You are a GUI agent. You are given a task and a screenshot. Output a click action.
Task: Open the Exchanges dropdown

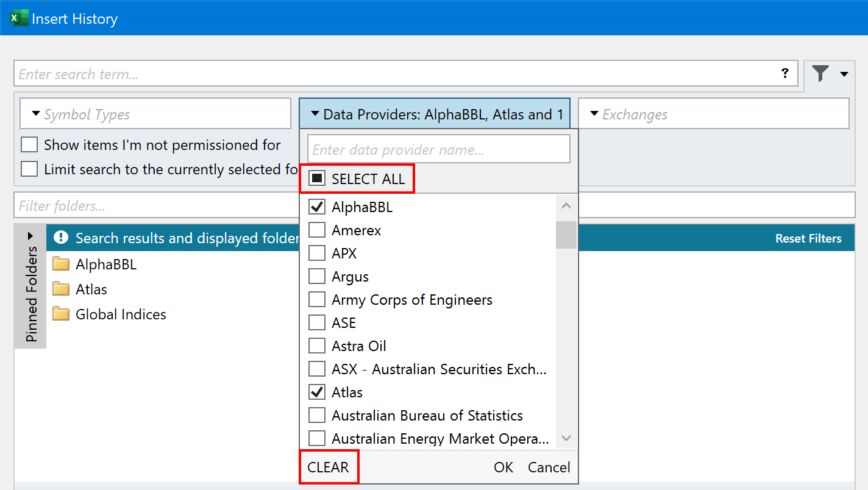713,114
